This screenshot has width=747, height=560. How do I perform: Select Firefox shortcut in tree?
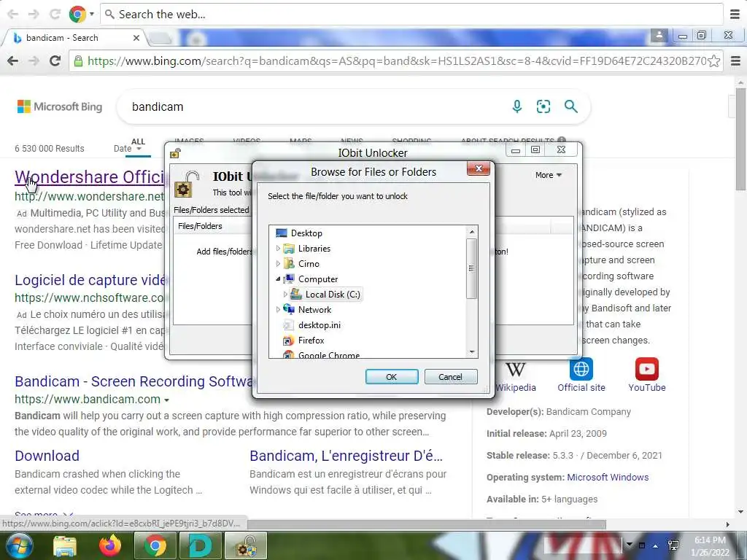[303, 340]
